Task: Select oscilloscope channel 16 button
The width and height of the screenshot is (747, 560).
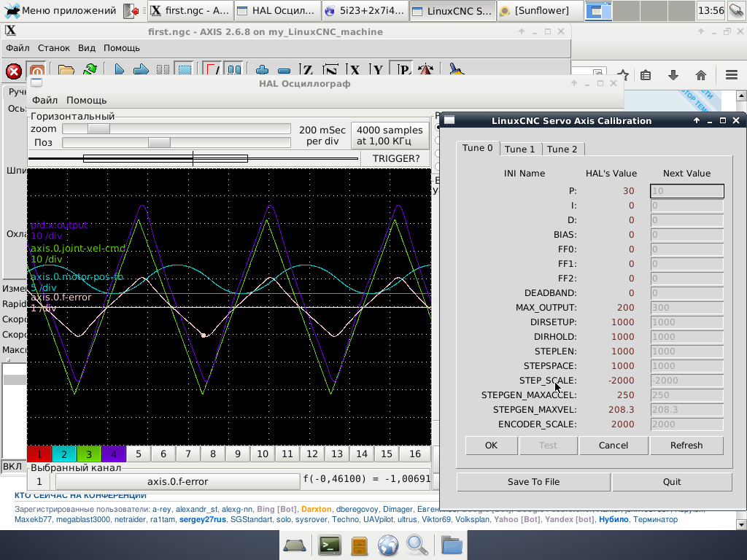Action: [414, 454]
